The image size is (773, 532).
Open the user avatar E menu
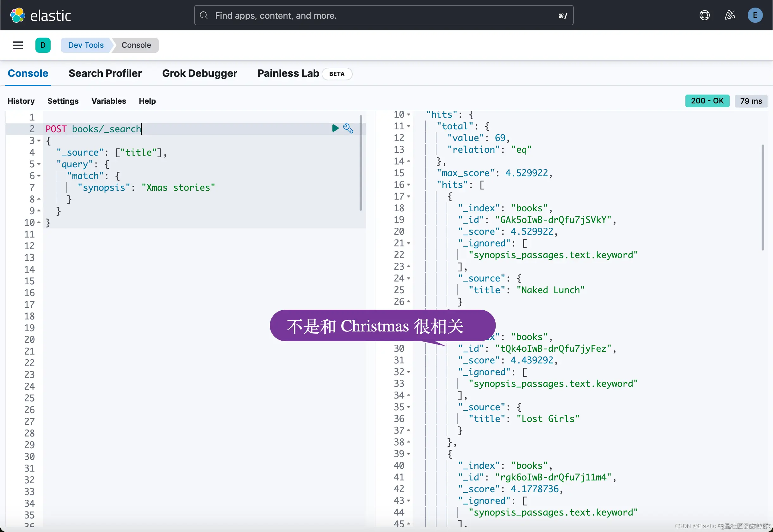pyautogui.click(x=755, y=15)
